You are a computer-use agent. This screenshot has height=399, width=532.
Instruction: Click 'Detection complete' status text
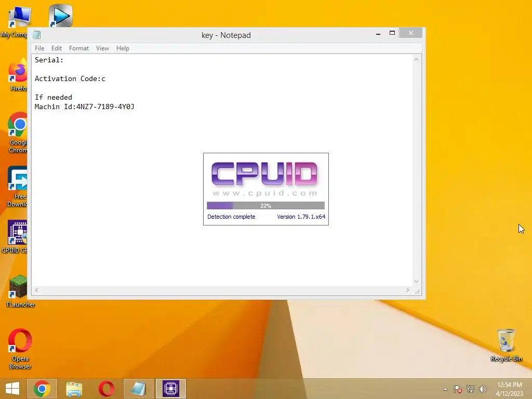pos(231,217)
